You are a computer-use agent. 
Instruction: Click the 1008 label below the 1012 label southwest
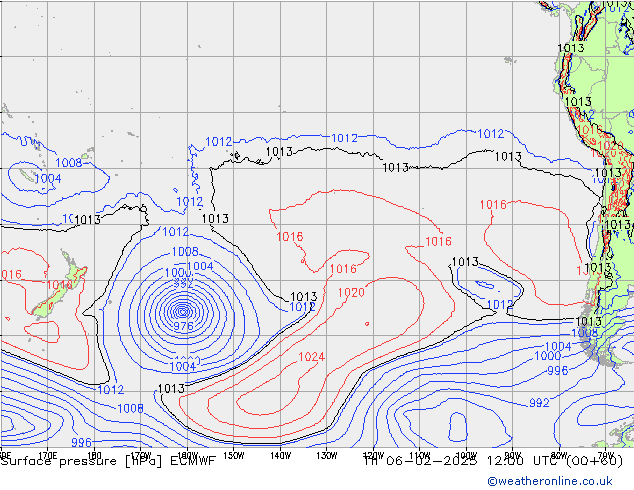click(130, 408)
